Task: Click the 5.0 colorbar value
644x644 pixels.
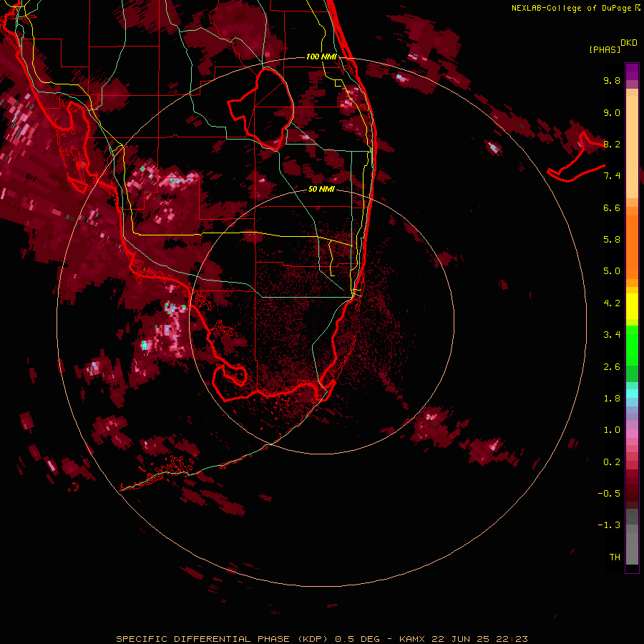Action: [x=612, y=271]
